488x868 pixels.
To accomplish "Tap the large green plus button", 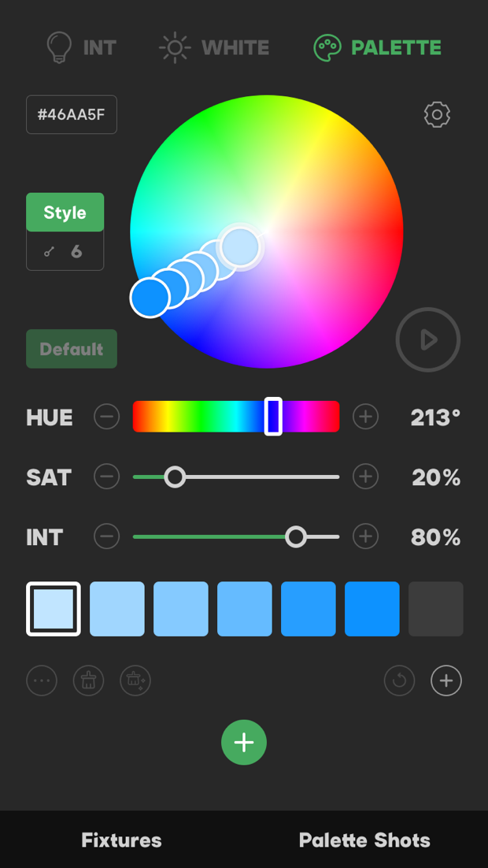I will tap(244, 743).
